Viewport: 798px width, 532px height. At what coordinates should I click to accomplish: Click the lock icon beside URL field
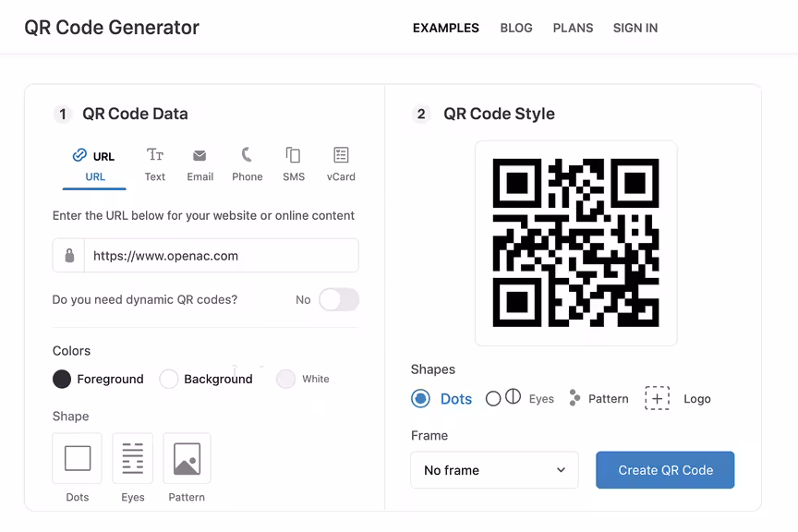(69, 256)
